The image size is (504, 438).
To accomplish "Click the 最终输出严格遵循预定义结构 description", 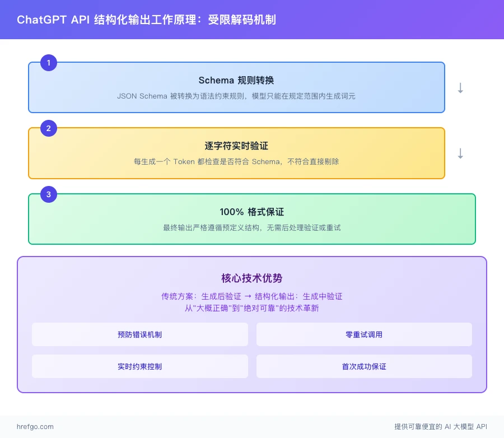I will (251, 228).
